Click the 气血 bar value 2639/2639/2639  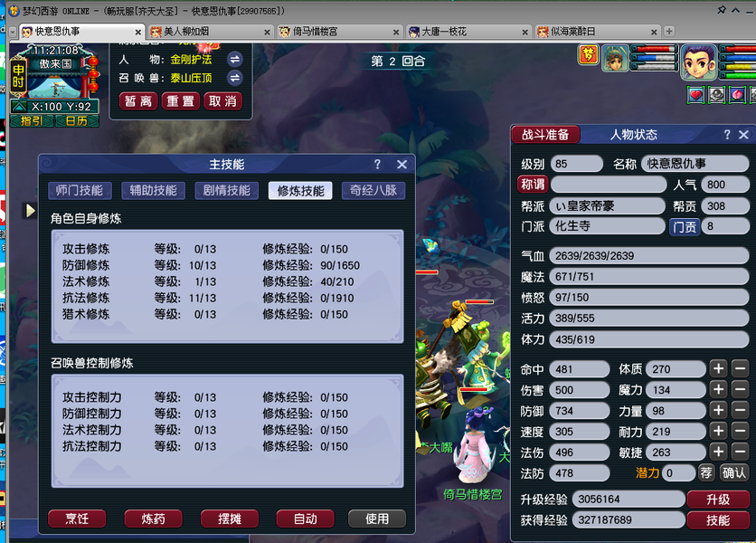click(649, 256)
